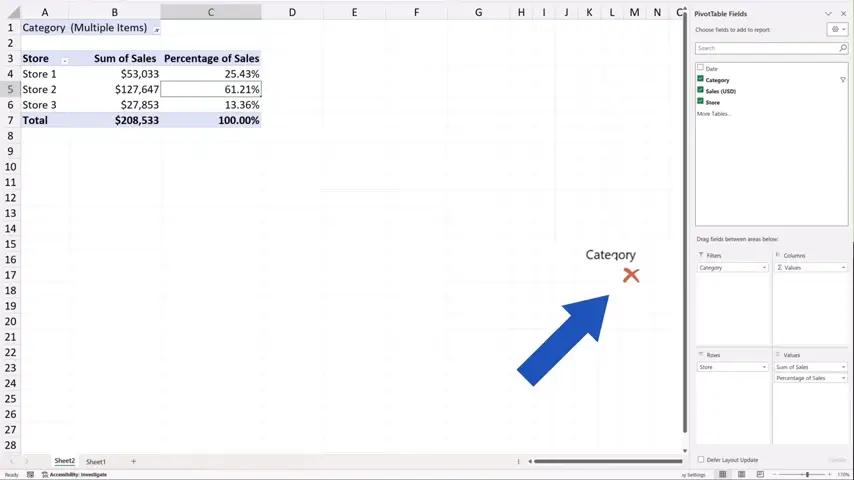
Task: Open the PivotTable Fields layout gear menu
Action: pyautogui.click(x=837, y=30)
